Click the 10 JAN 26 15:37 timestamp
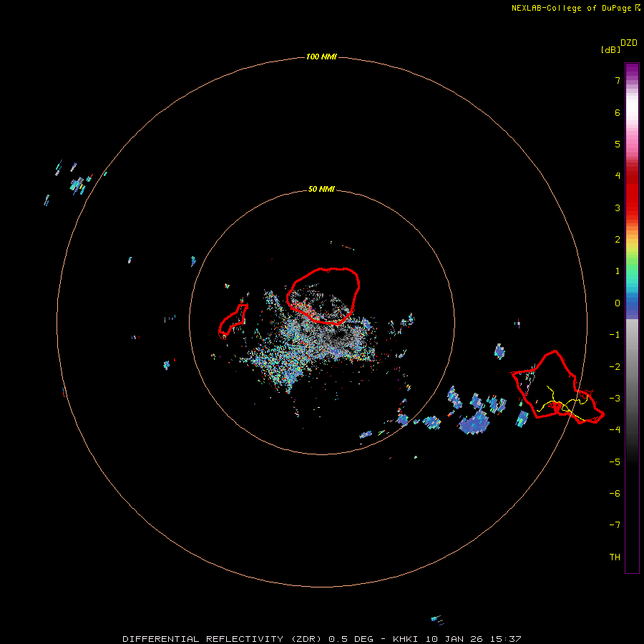The image size is (644, 644). (x=473, y=639)
